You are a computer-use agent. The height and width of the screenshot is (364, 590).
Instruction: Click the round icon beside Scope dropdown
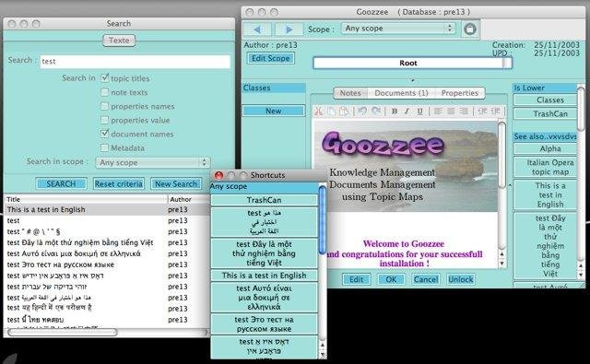point(469,29)
